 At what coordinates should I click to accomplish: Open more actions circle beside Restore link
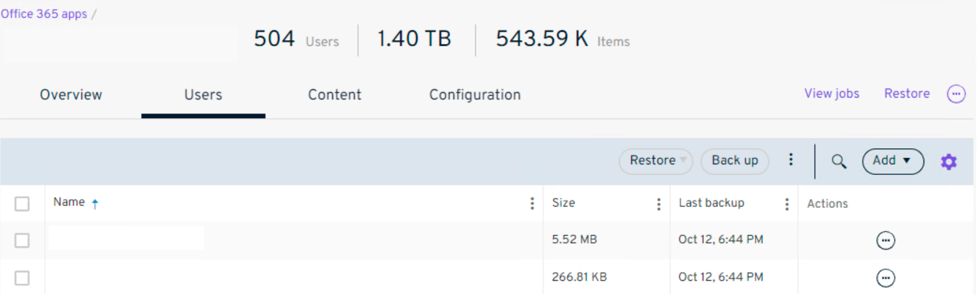tap(955, 94)
